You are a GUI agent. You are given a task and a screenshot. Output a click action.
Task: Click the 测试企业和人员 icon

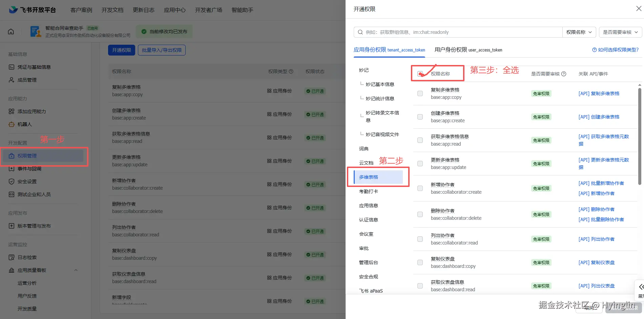[x=12, y=194]
